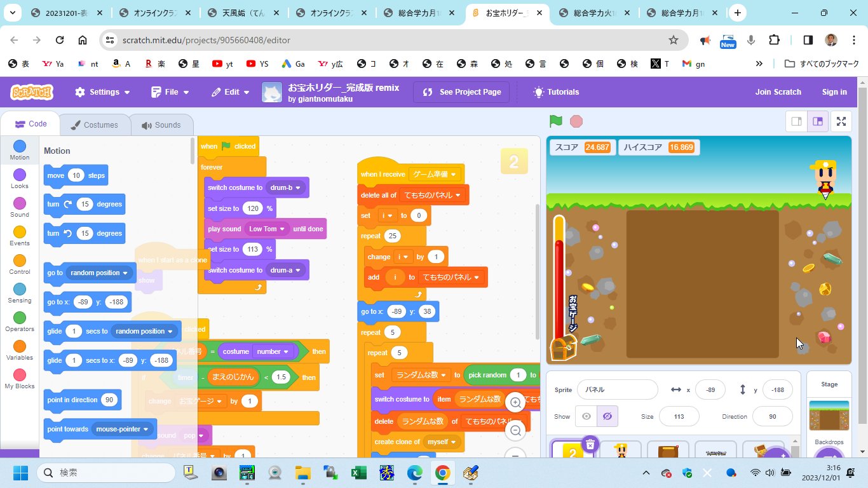Open browser extensions puzzle icon
This screenshot has width=868, height=488.
(774, 40)
